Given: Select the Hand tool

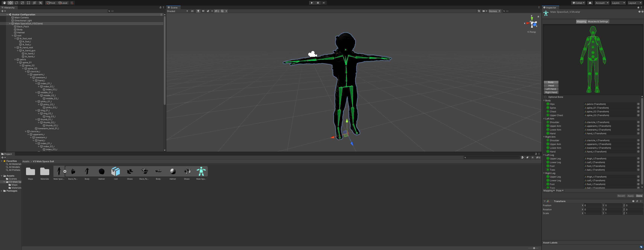Looking at the screenshot, I should (4, 3).
